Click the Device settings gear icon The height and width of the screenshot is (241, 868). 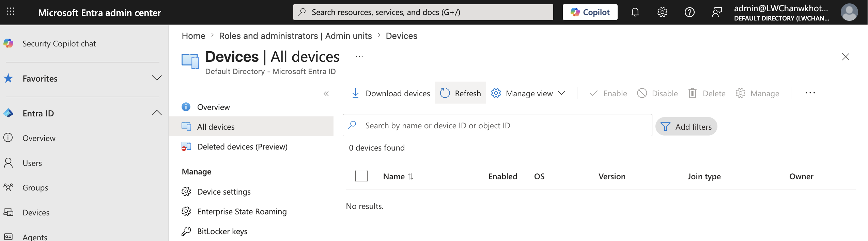coord(186,192)
